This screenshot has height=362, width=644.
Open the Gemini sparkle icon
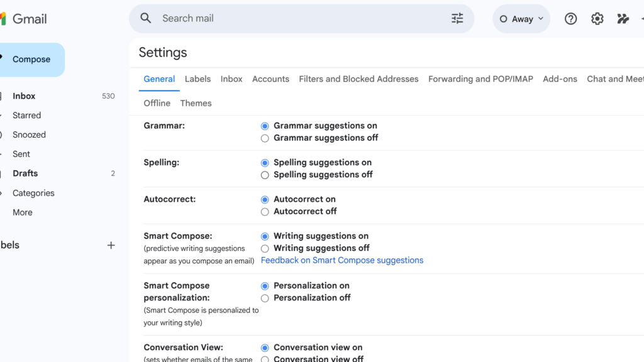[x=623, y=19]
